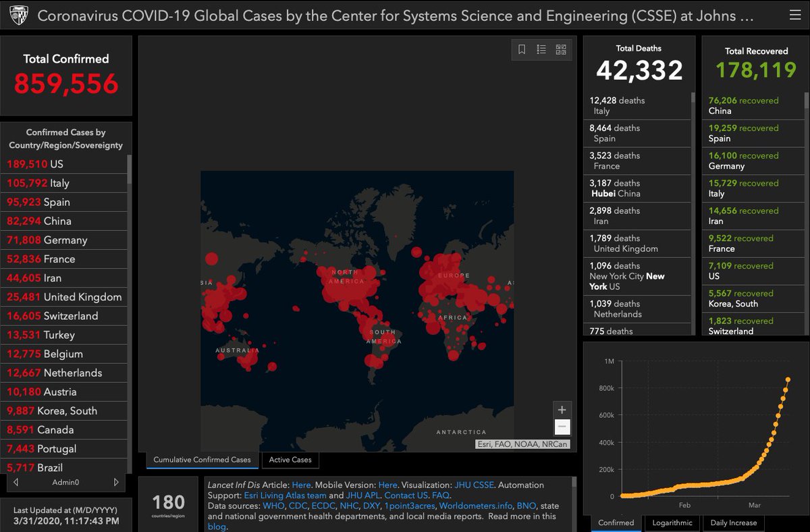810x532 pixels.
Task: Select Italy in confirmed cases list
Action: 63,183
